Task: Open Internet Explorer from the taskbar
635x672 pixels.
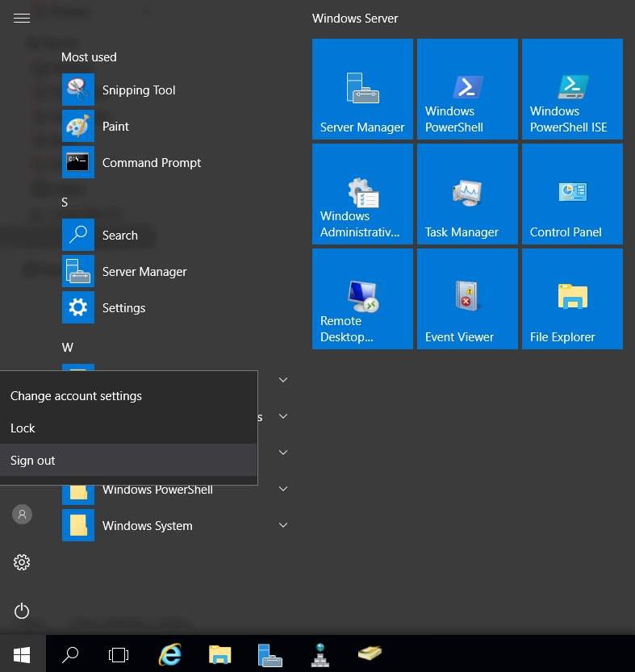Action: [170, 654]
